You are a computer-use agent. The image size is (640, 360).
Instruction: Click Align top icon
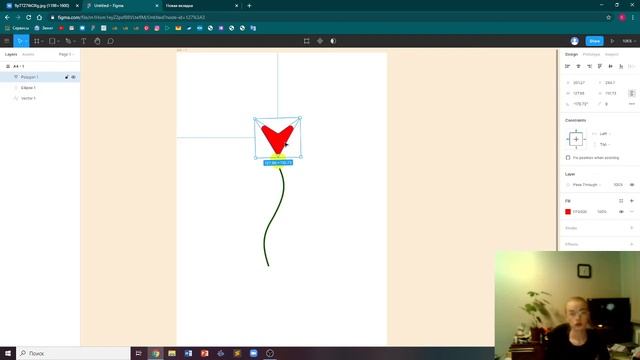click(600, 66)
